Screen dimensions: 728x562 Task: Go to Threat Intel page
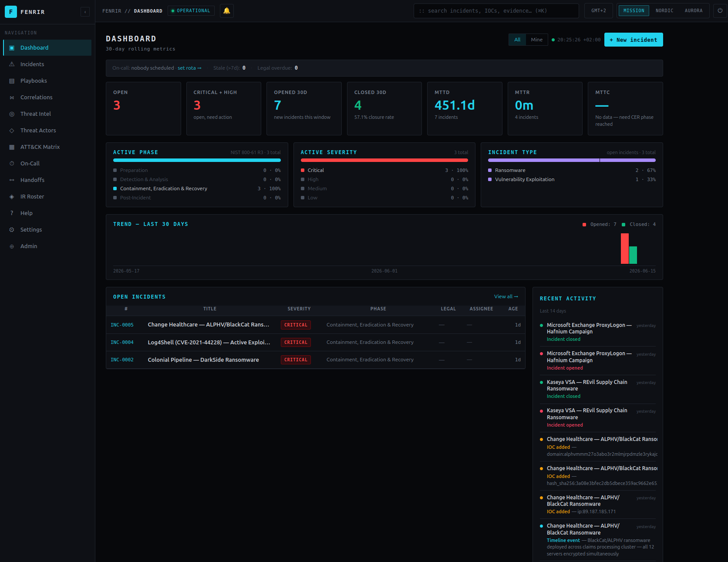tap(47, 114)
